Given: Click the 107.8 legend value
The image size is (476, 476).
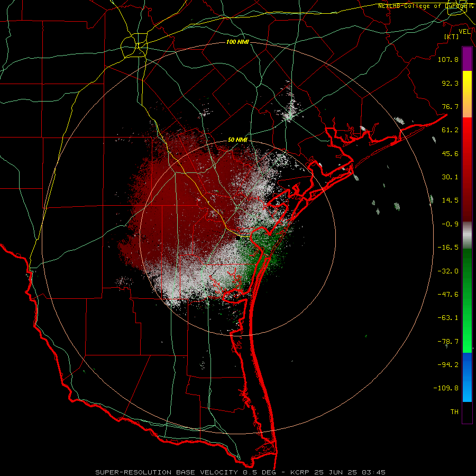Looking at the screenshot, I should (448, 59).
